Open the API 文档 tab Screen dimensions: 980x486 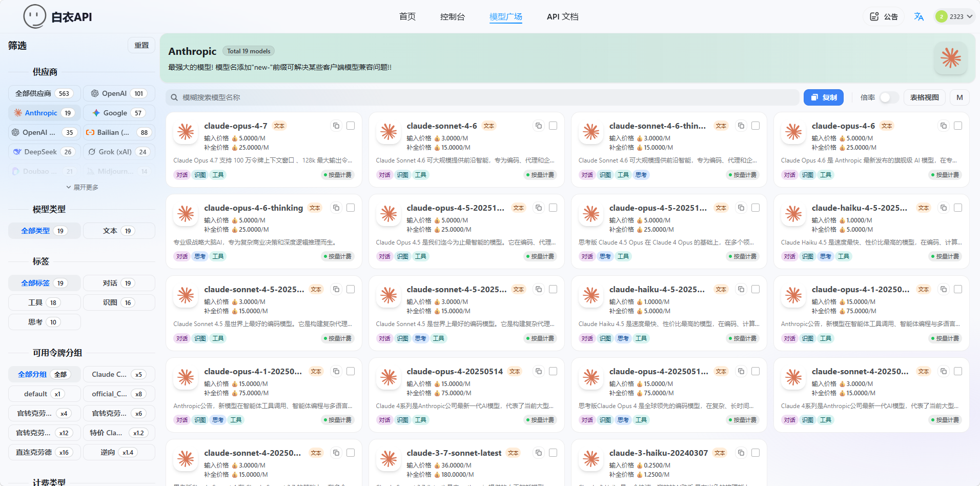tap(562, 16)
